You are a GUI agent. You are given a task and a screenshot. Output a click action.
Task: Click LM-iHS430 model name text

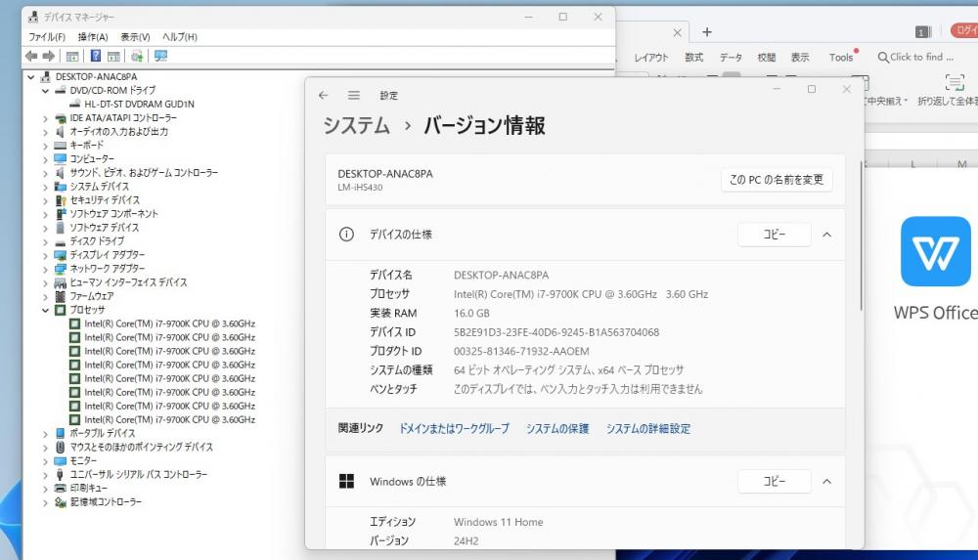click(361, 188)
